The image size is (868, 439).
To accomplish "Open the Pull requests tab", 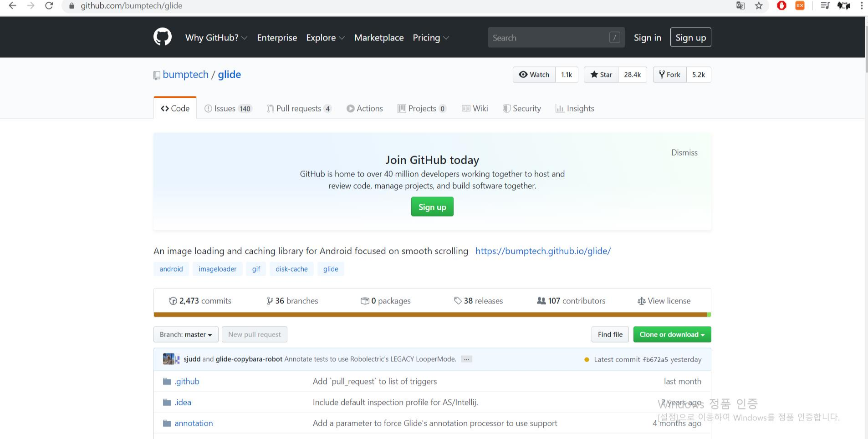I will pos(299,108).
